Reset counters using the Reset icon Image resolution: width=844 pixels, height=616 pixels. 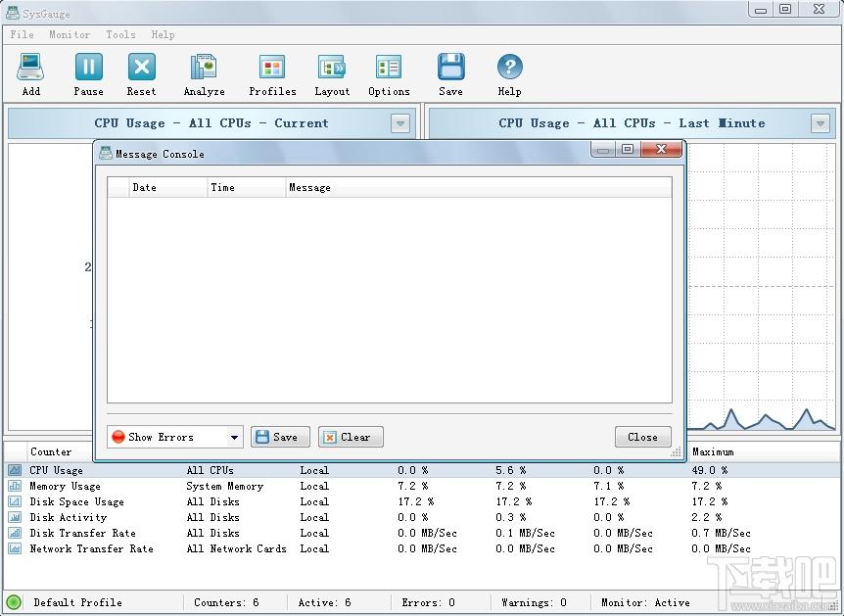(142, 68)
